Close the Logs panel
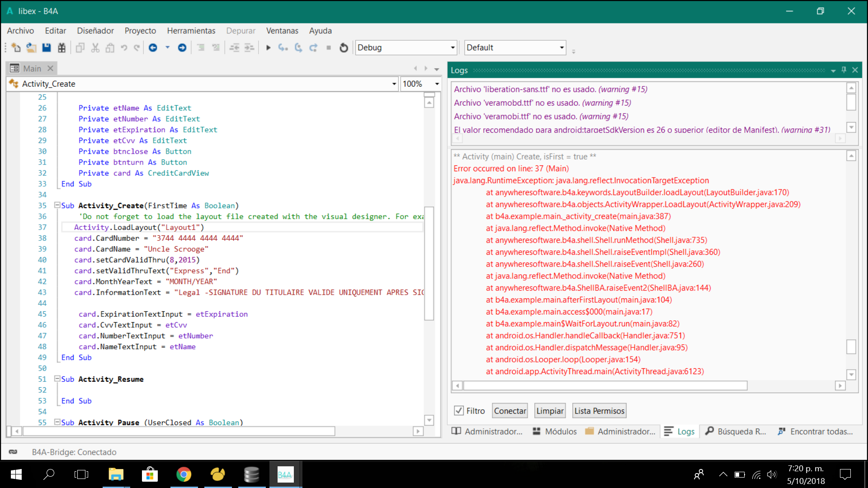 point(855,70)
